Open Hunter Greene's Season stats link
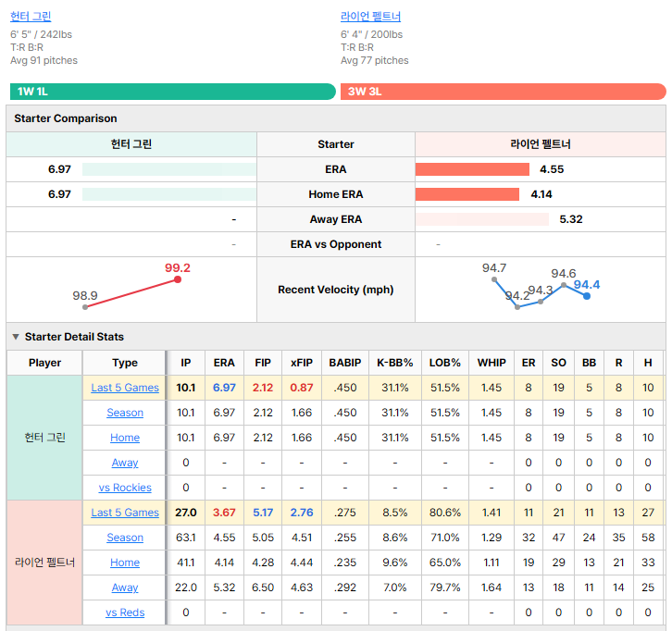The image size is (672, 631). (x=125, y=413)
